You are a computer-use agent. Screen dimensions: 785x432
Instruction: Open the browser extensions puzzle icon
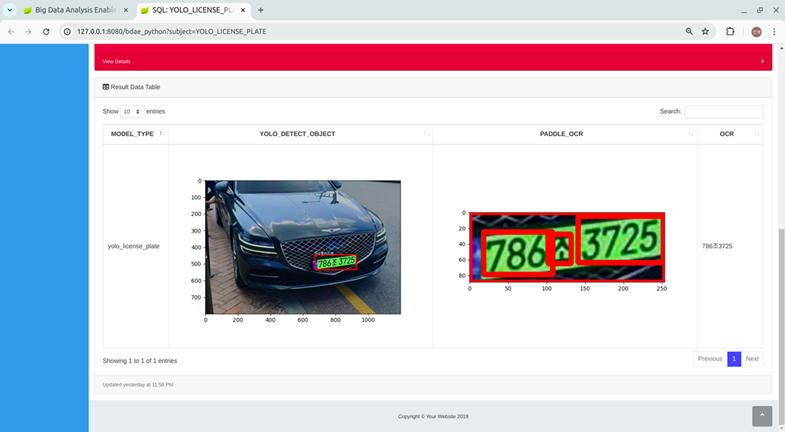point(730,31)
